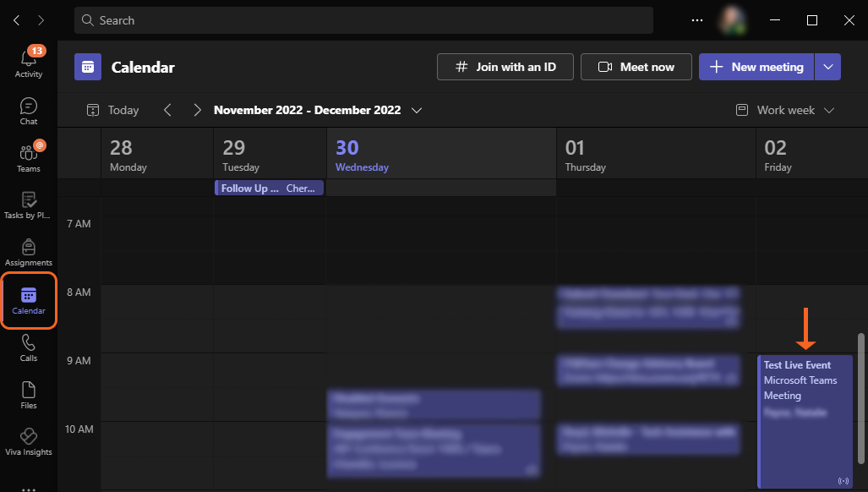The image size is (868, 492).
Task: Open Calls in the sidebar
Action: pos(29,347)
